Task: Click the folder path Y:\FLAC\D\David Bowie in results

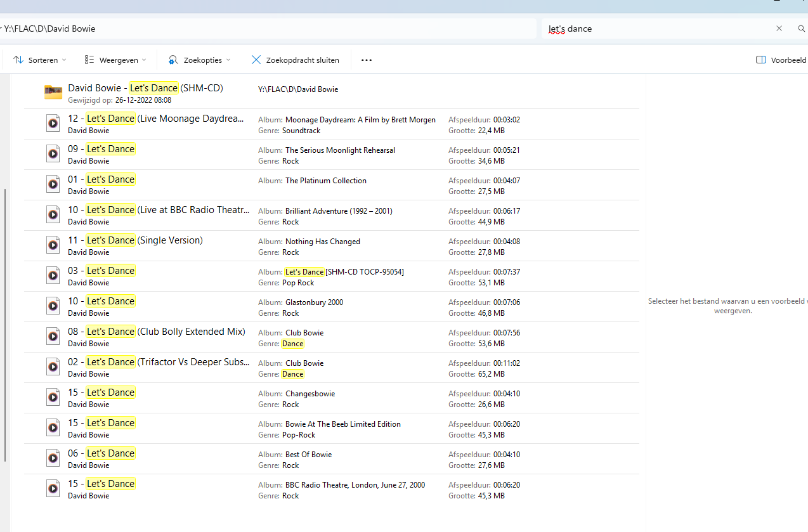Action: pos(298,89)
